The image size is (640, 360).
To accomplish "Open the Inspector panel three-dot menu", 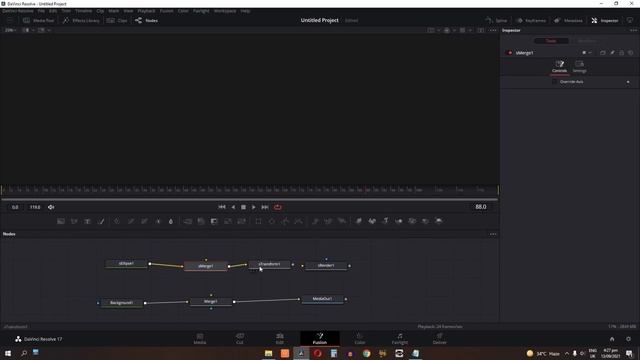I will [633, 30].
